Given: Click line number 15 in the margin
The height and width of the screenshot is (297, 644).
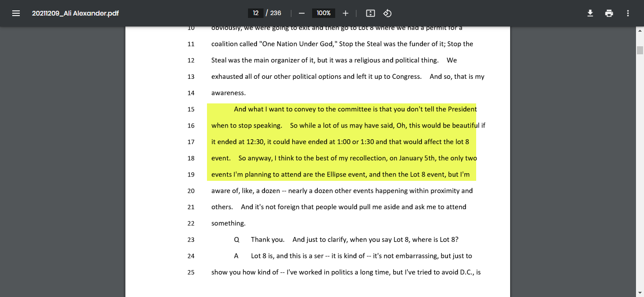Looking at the screenshot, I should pos(191,109).
